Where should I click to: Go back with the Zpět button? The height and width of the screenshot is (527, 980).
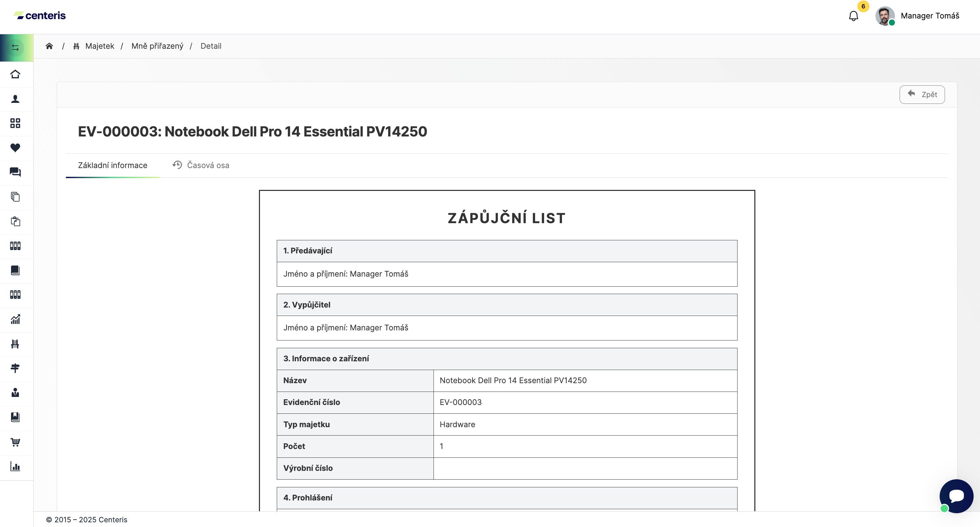tap(922, 94)
